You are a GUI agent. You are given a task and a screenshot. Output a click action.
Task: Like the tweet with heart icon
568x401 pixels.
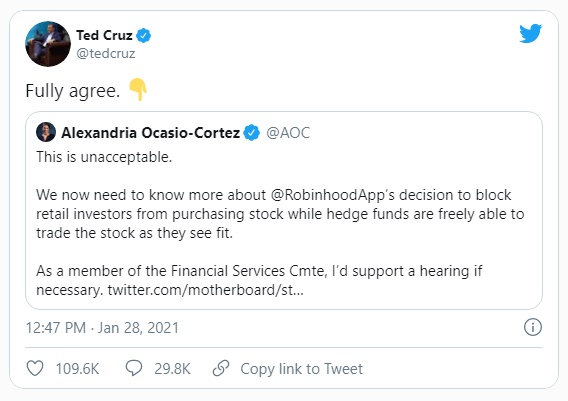click(35, 368)
